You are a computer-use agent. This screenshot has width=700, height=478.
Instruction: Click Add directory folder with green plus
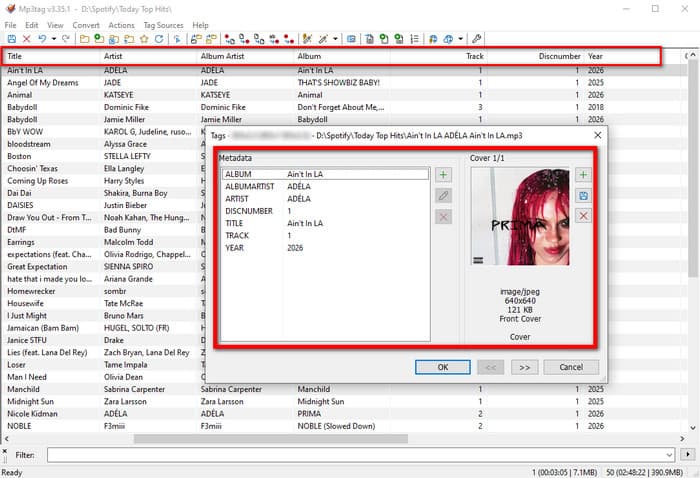99,39
